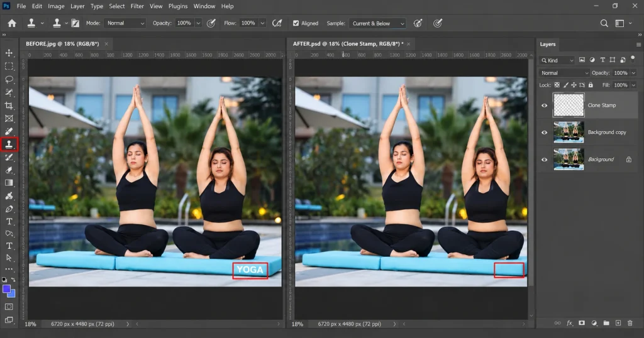Create a new group folder
This screenshot has width=644, height=338.
(x=606, y=323)
